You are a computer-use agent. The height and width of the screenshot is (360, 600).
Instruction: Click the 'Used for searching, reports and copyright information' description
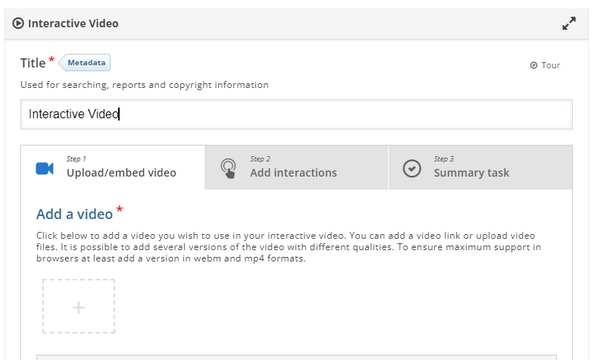coord(144,85)
